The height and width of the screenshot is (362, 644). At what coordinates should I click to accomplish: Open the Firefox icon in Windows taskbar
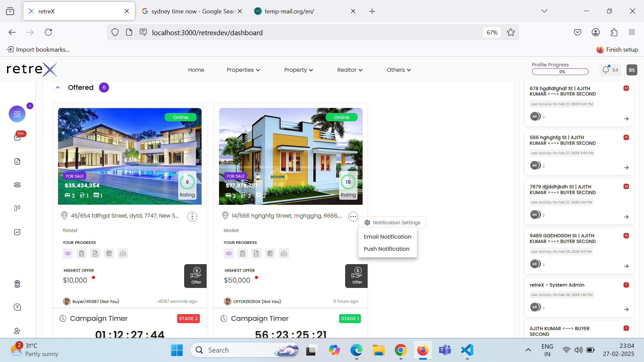423,350
